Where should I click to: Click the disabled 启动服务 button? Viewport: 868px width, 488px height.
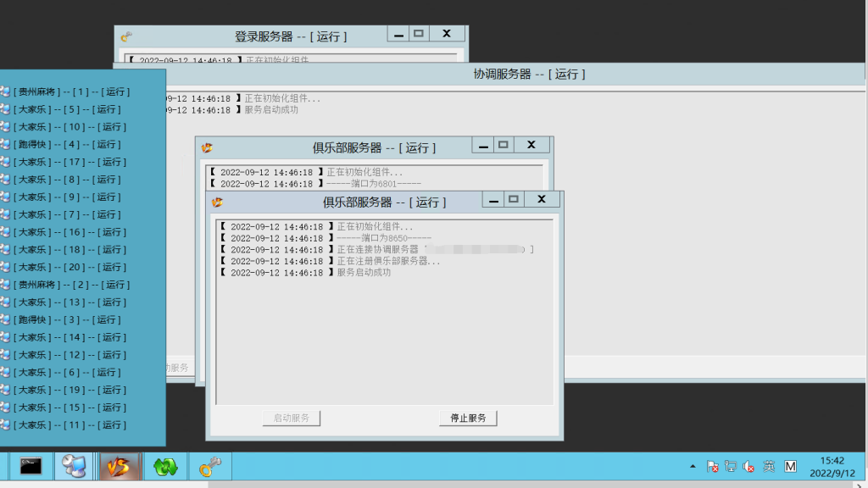[x=291, y=419]
